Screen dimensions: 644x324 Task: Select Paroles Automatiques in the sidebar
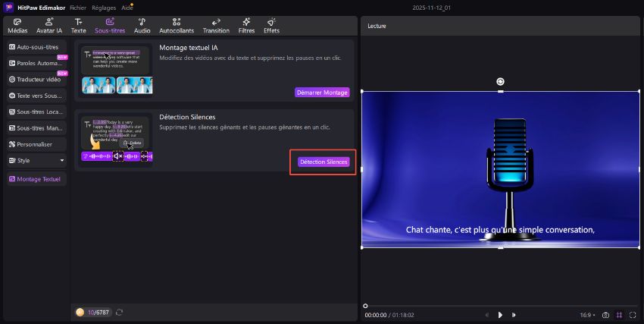point(36,63)
